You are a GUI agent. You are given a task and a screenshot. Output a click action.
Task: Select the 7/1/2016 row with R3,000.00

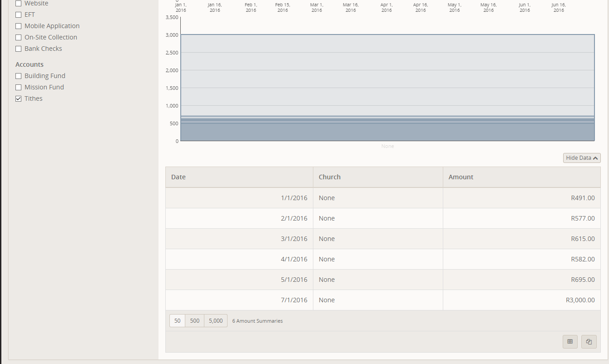coord(382,300)
